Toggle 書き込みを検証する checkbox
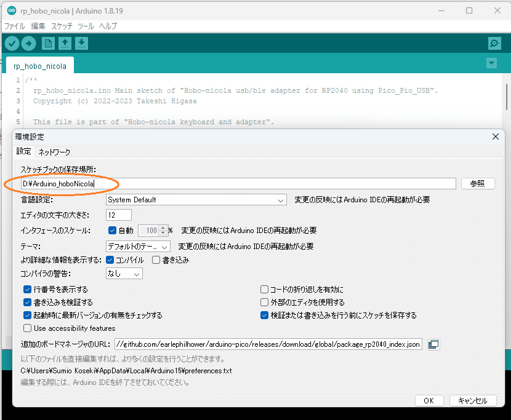511x420 pixels. coord(27,303)
